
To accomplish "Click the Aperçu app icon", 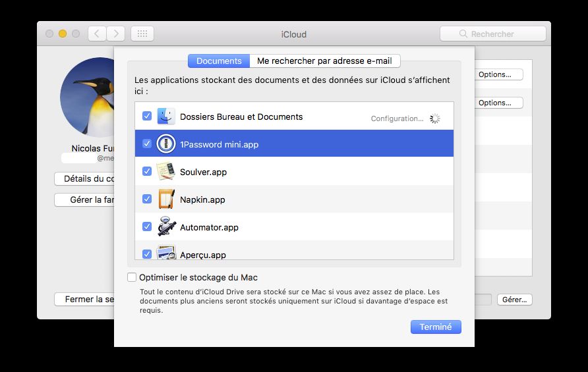I will (166, 252).
